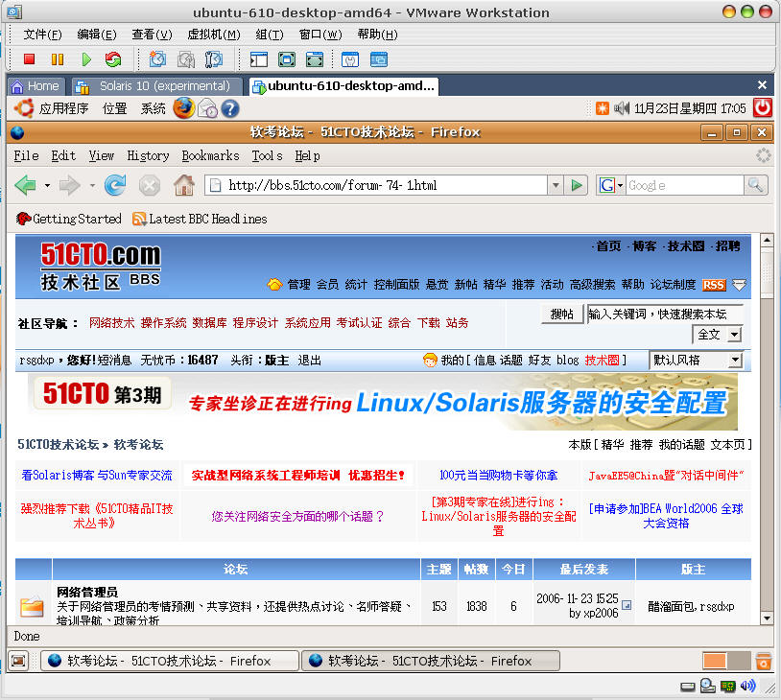Open the 全文 search scope dropdown
781x700 pixels.
tap(734, 335)
